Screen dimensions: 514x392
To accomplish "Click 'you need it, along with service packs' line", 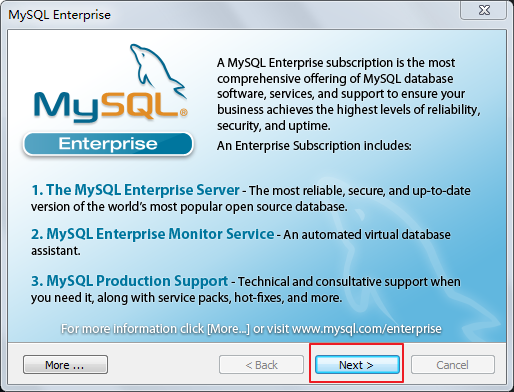I will tap(186, 298).
